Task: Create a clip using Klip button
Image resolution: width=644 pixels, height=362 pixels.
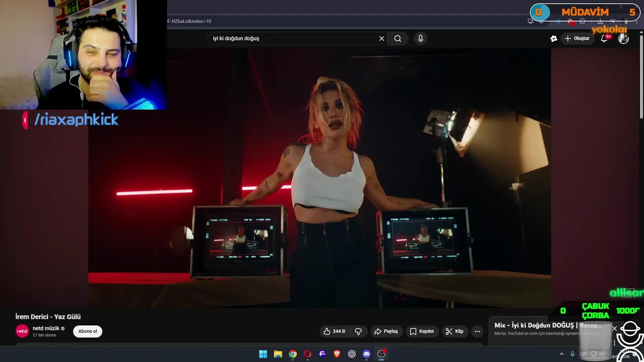Action: pos(454,331)
